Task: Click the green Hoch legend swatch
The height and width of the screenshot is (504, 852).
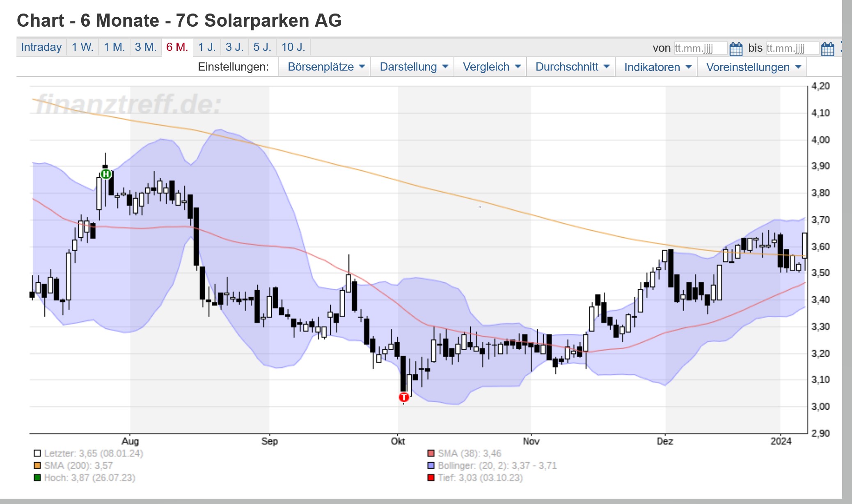Action: pyautogui.click(x=37, y=478)
